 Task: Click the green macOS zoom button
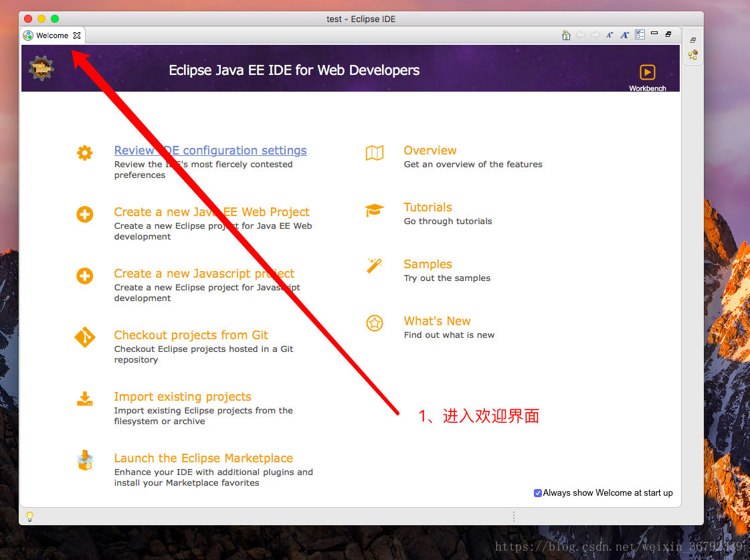(x=55, y=19)
